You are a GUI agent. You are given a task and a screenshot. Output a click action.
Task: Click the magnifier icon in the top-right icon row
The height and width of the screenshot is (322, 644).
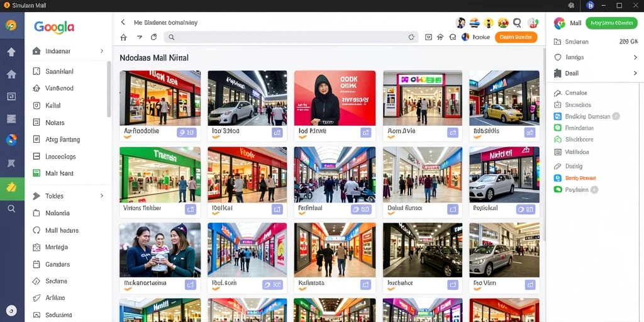click(x=517, y=23)
